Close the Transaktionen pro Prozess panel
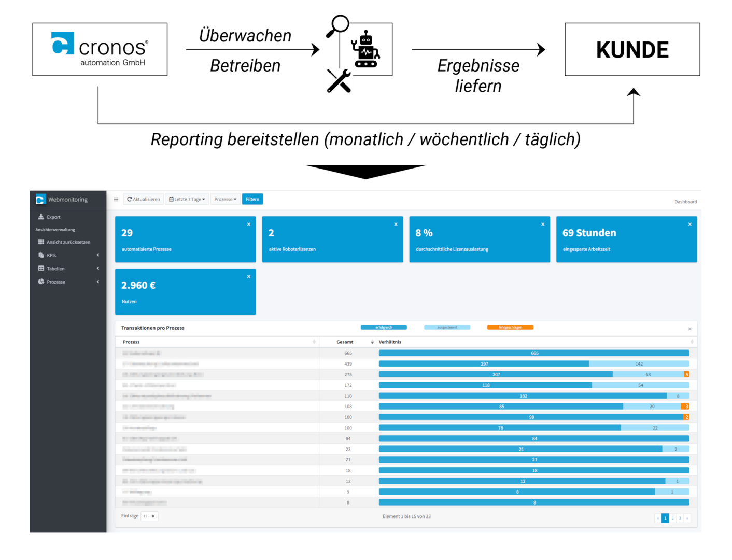The image size is (732, 560). pyautogui.click(x=689, y=329)
